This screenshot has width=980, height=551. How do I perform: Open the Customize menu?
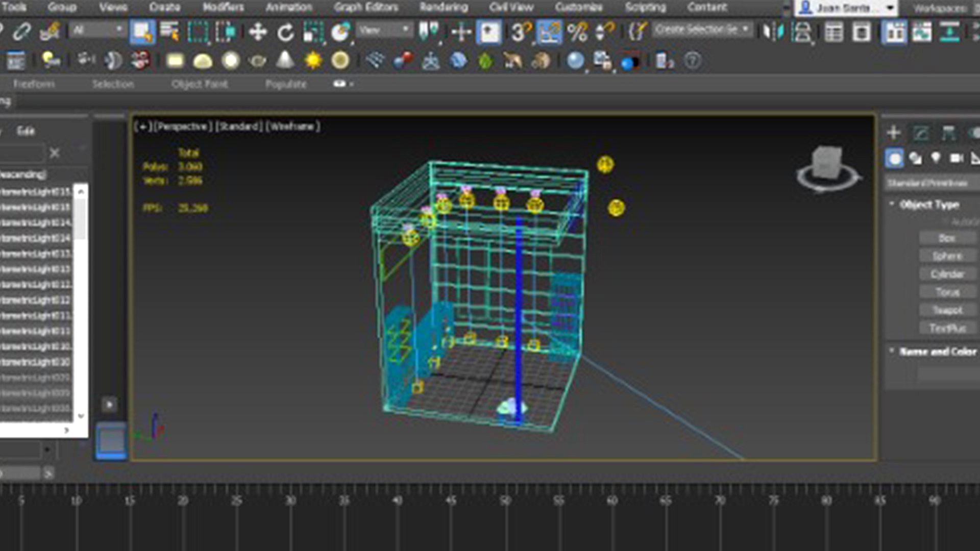click(579, 7)
